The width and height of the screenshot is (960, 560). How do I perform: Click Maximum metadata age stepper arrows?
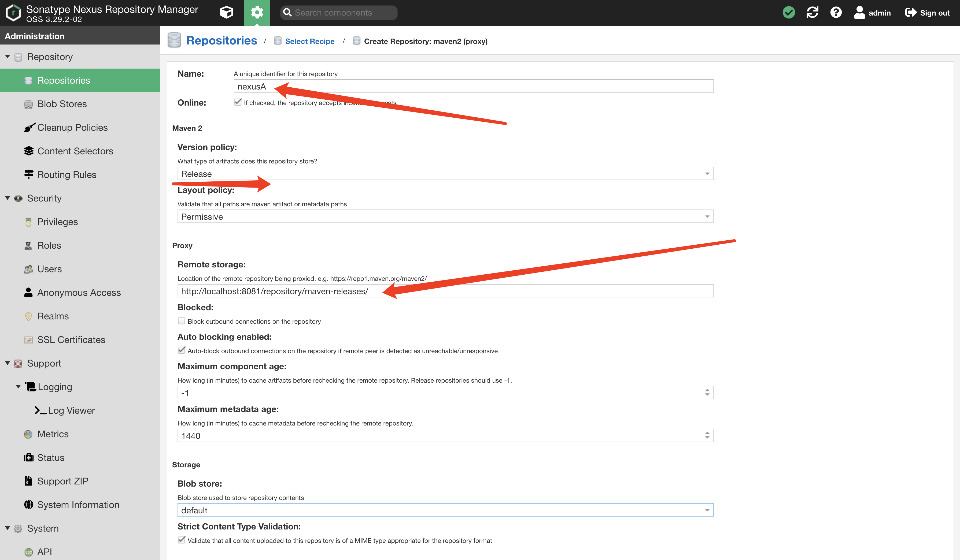tap(707, 435)
